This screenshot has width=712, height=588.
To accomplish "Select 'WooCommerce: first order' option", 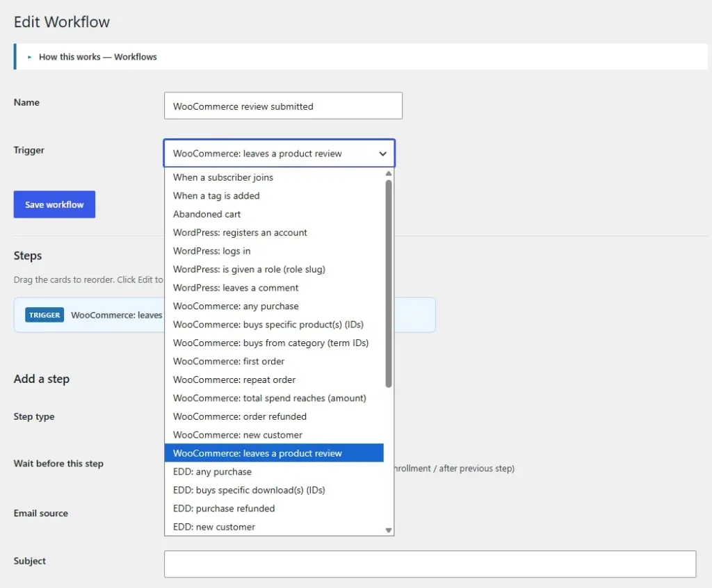I will pos(274,361).
